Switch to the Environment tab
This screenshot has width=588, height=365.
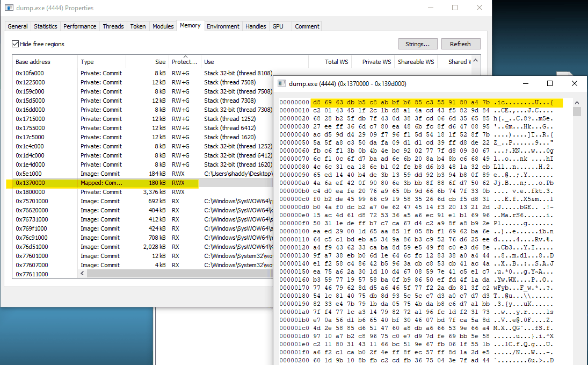[x=223, y=26]
